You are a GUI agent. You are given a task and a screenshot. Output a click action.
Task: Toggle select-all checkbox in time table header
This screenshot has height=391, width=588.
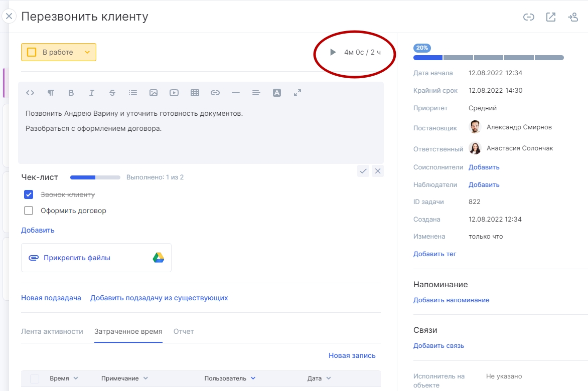point(35,378)
